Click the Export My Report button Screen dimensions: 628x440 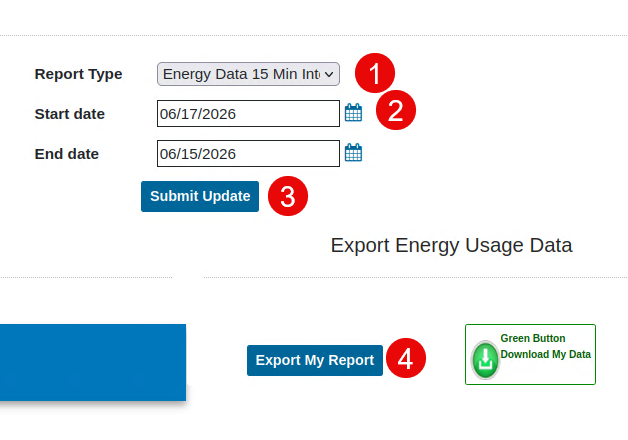point(315,360)
